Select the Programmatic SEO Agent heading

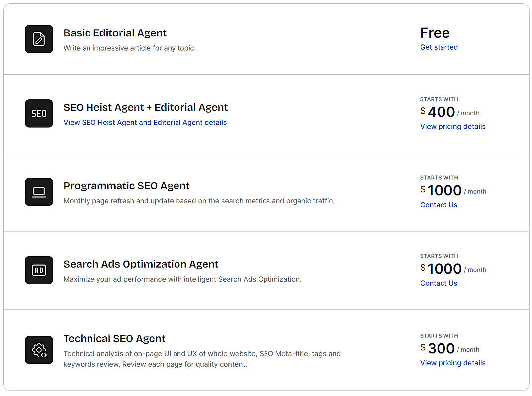coord(127,186)
